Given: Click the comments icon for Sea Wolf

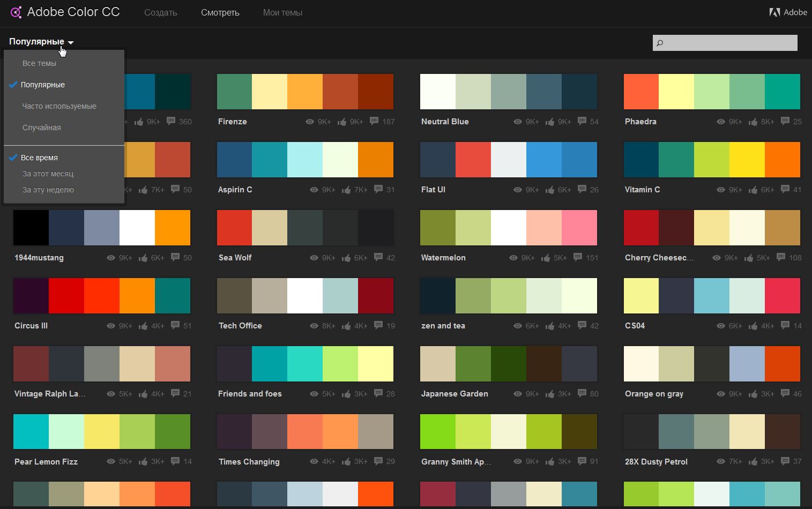Looking at the screenshot, I should point(378,257).
